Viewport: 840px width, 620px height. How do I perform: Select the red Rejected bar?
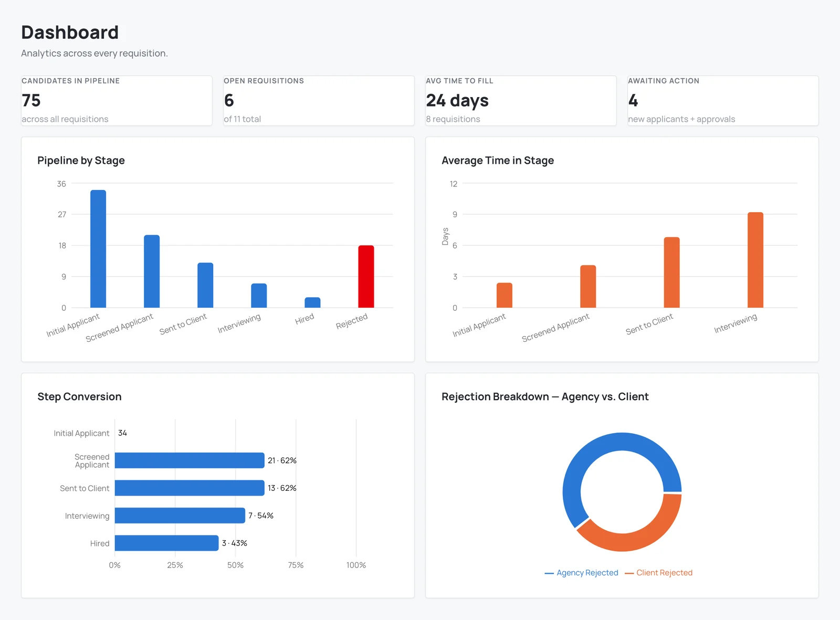pyautogui.click(x=366, y=277)
